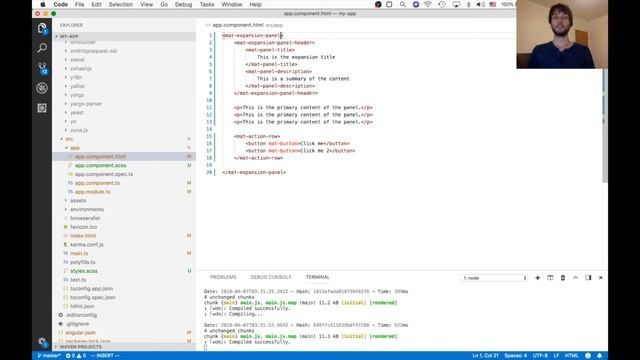Screen dimensions: 640x360
Task: Expand the assets folder
Action: coord(78,200)
